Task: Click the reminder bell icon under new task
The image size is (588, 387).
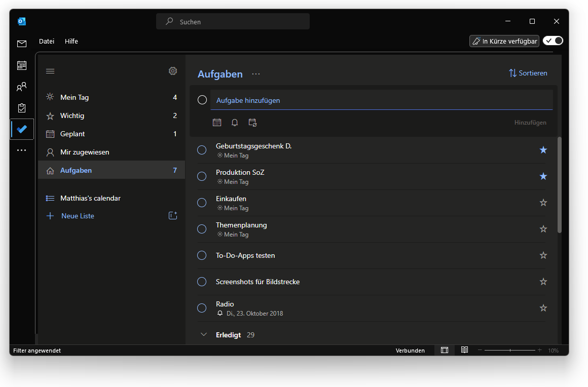Action: pos(235,123)
